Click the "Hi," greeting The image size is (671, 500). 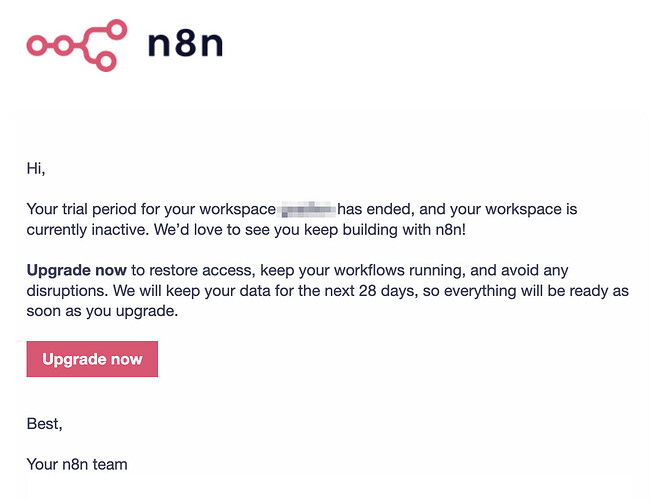36,168
